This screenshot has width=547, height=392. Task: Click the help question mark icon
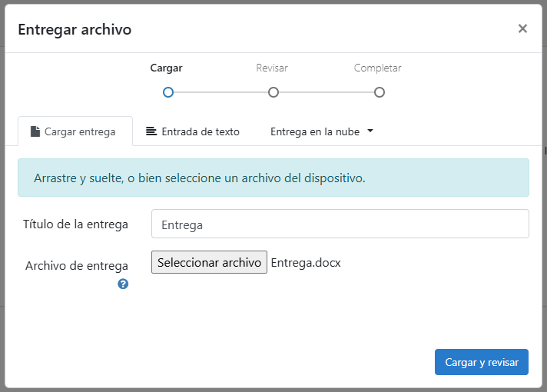(123, 284)
